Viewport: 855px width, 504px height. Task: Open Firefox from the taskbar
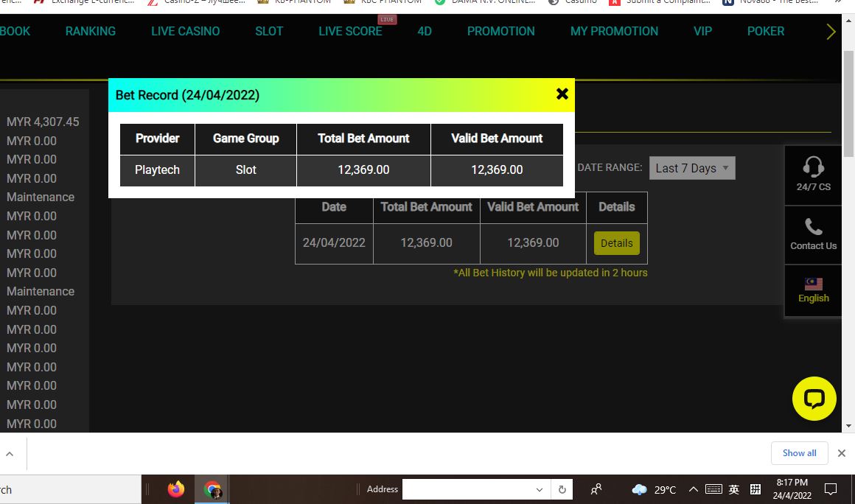[175, 489]
